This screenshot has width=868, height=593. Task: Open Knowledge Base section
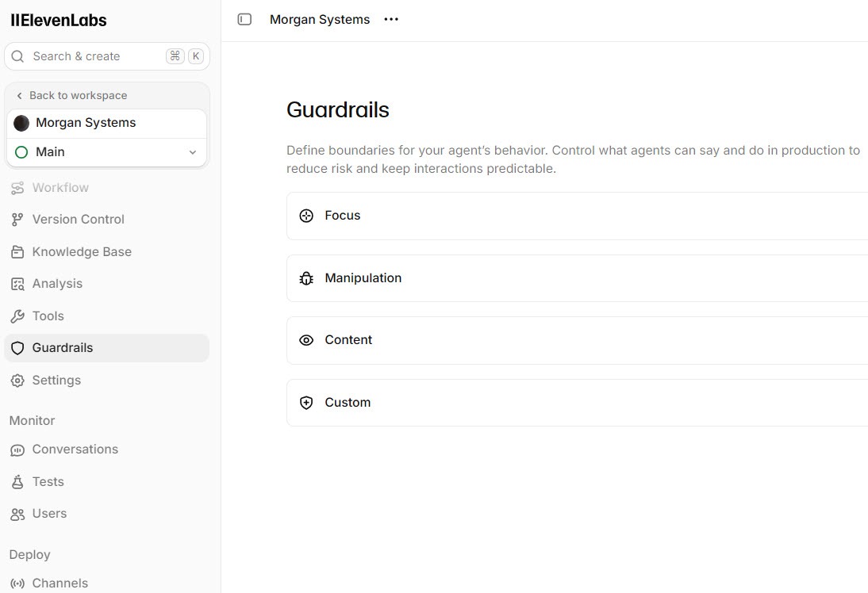click(x=107, y=251)
